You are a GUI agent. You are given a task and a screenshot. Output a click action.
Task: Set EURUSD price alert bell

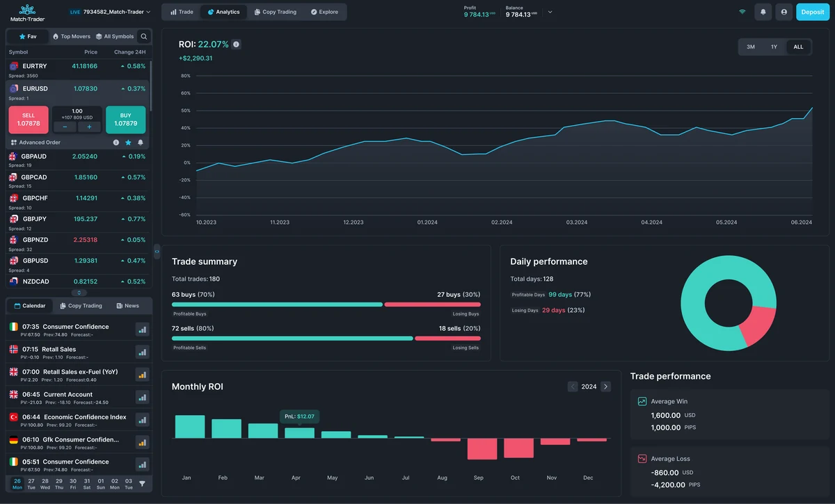click(141, 143)
